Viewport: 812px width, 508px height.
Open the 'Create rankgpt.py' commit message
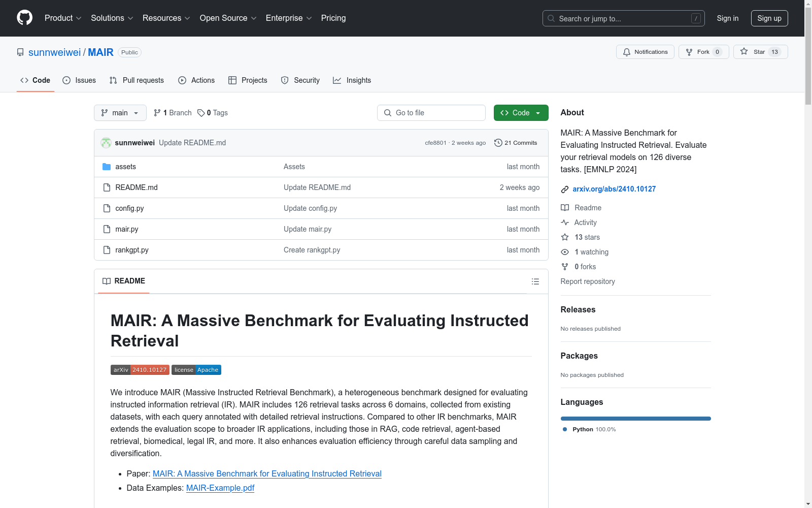(x=312, y=250)
